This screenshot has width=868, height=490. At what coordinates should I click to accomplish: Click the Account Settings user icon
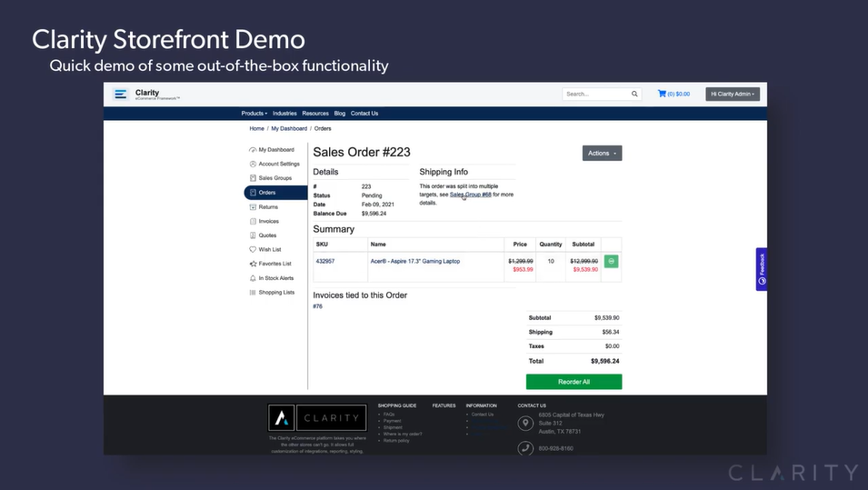pyautogui.click(x=253, y=164)
